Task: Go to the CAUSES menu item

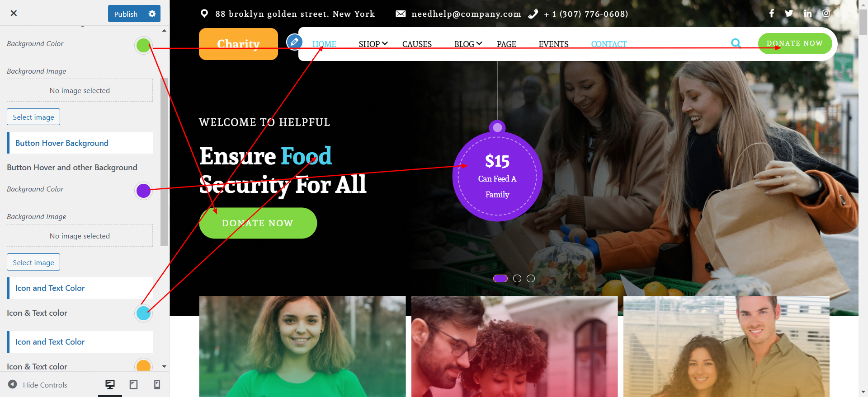Action: [417, 44]
